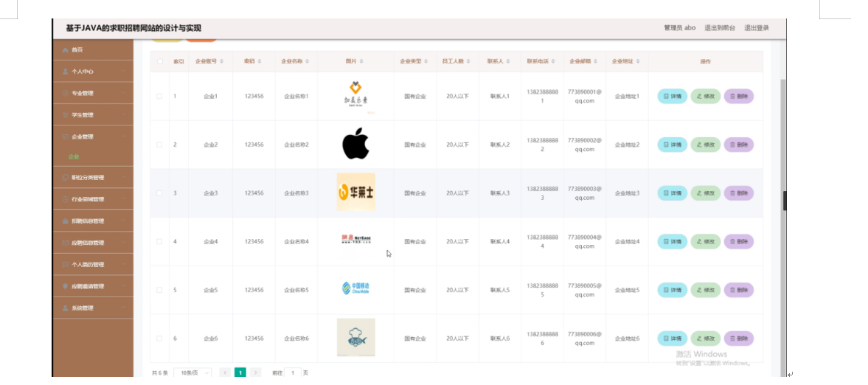Sort the table by 企业名称 column
The width and height of the screenshot is (868, 385).
[308, 61]
